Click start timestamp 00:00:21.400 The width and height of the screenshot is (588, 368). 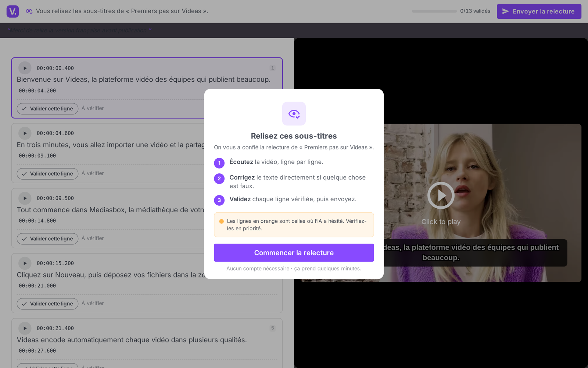(x=55, y=328)
